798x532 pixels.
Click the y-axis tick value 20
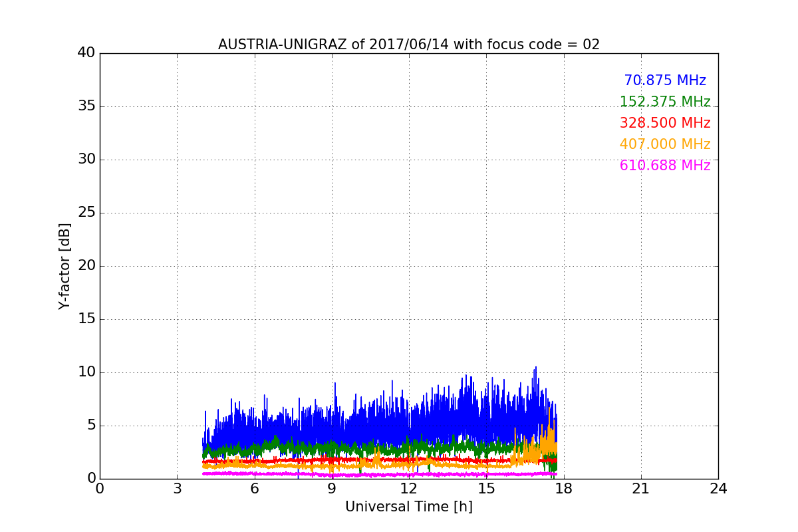tap(86, 266)
